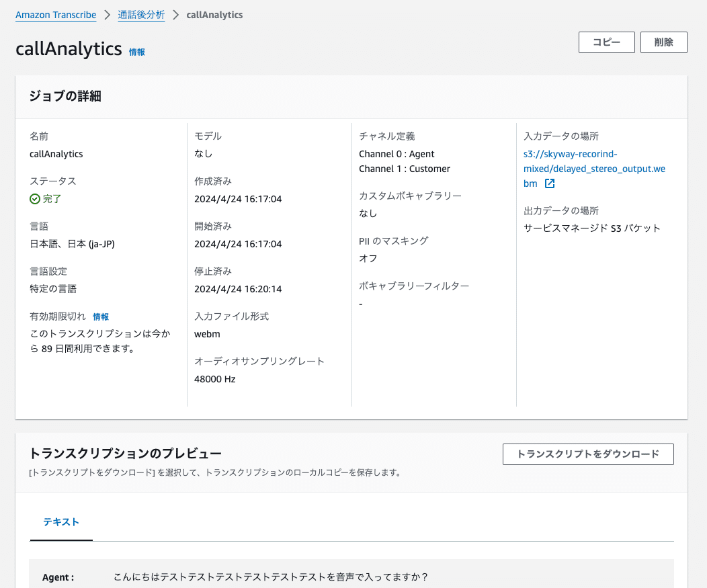Open the 情報 link beside the callAnalytics title

point(137,52)
